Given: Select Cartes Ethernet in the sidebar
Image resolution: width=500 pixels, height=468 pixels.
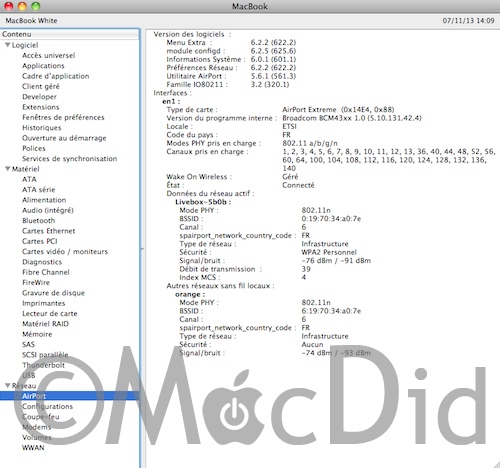Looking at the screenshot, I should [x=49, y=231].
